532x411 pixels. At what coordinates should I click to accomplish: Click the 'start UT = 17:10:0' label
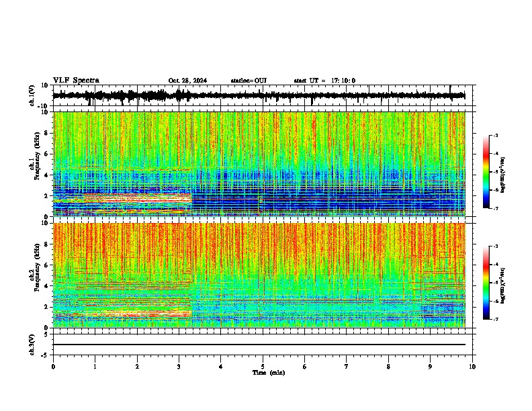pyautogui.click(x=324, y=81)
